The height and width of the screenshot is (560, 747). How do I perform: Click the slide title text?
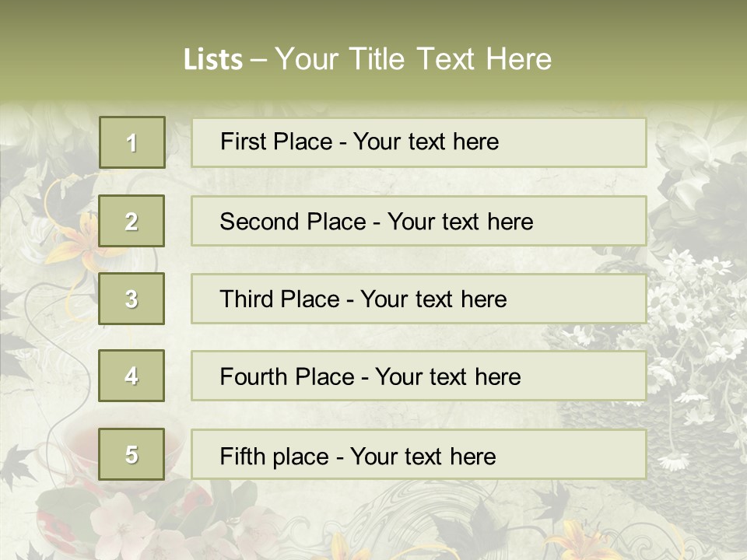tap(367, 59)
